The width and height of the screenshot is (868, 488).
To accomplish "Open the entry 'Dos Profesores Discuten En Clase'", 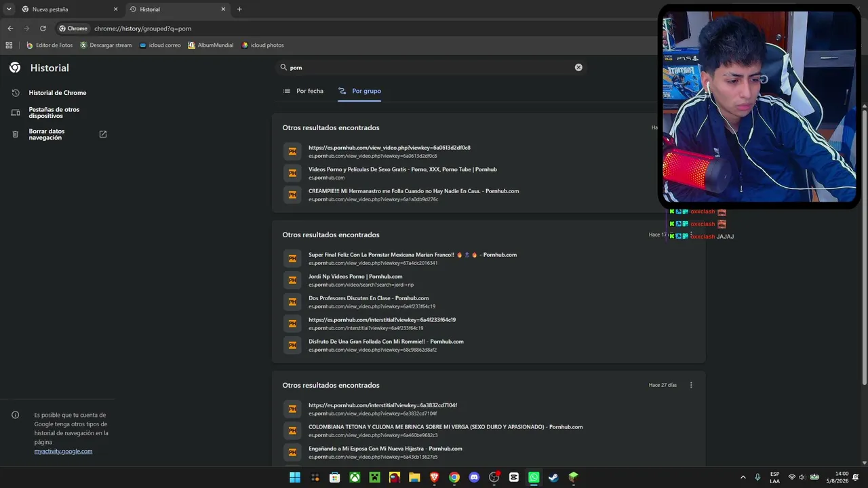I will (368, 298).
